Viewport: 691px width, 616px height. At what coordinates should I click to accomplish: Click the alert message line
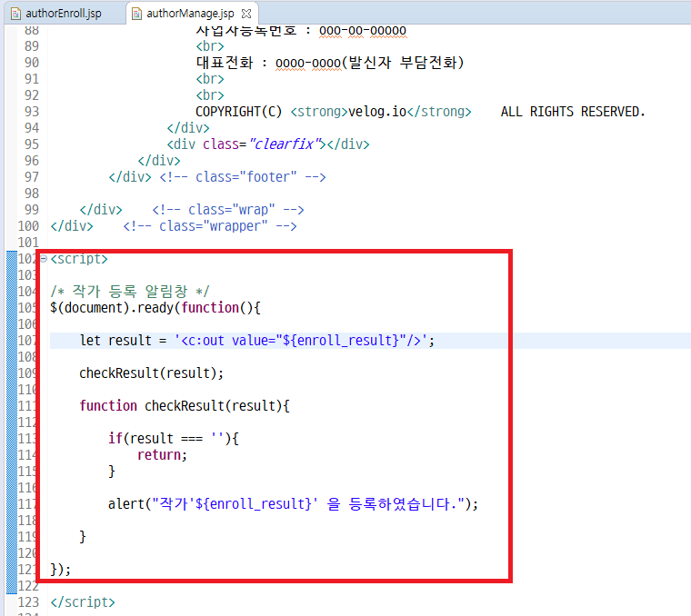click(293, 503)
